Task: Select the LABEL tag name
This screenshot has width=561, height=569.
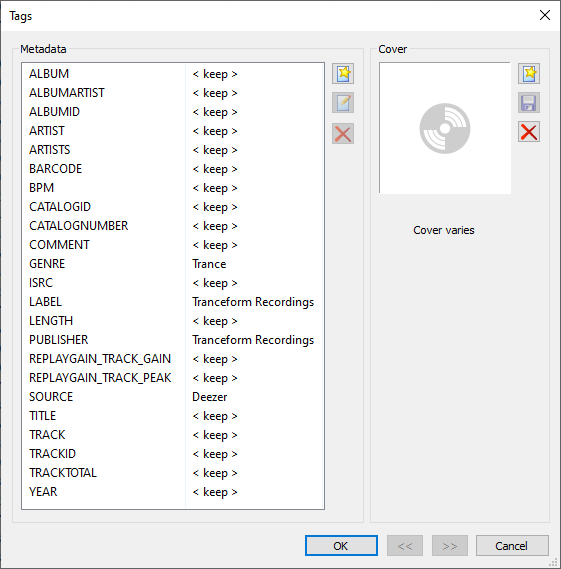Action: 45,302
